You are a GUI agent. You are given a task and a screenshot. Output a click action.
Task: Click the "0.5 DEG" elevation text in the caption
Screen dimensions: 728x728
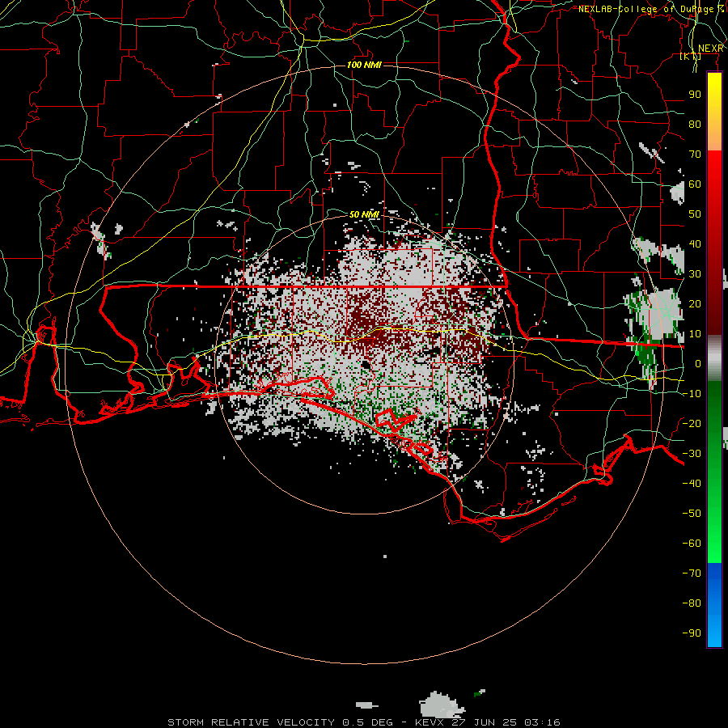[368, 722]
